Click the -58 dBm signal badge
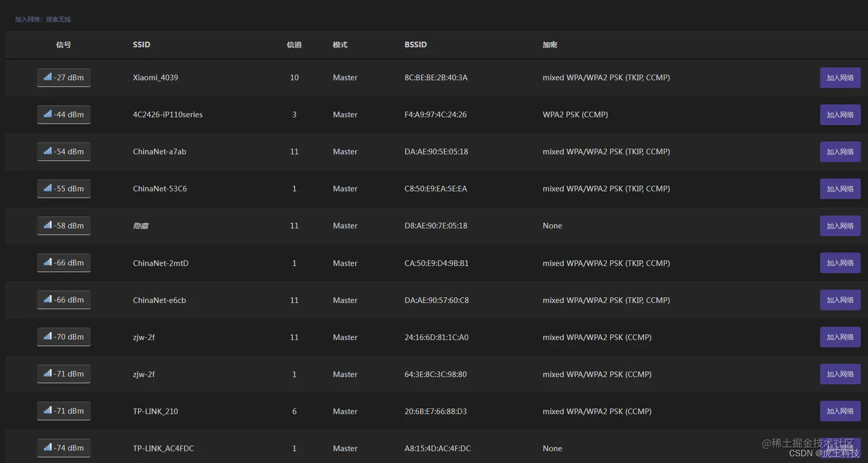 (64, 225)
